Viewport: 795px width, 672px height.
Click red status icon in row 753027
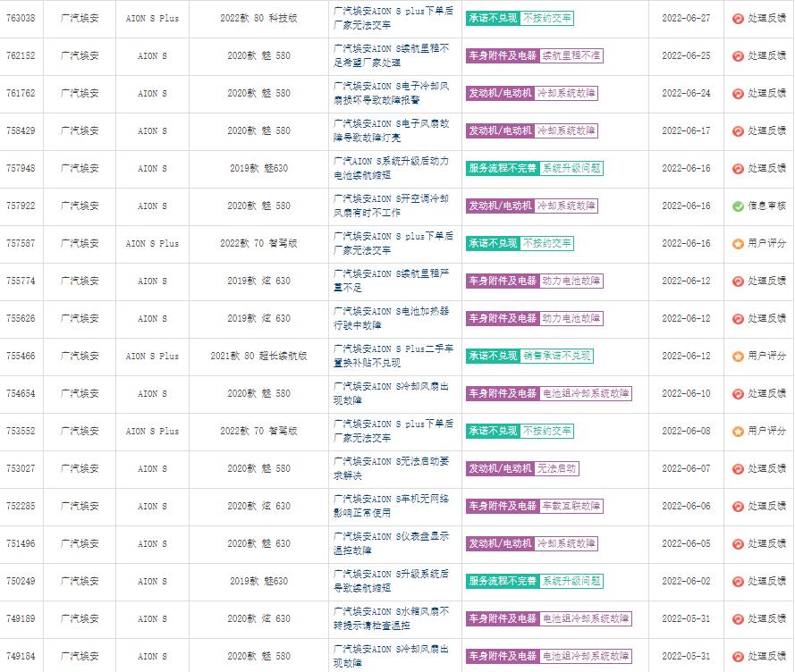738,469
